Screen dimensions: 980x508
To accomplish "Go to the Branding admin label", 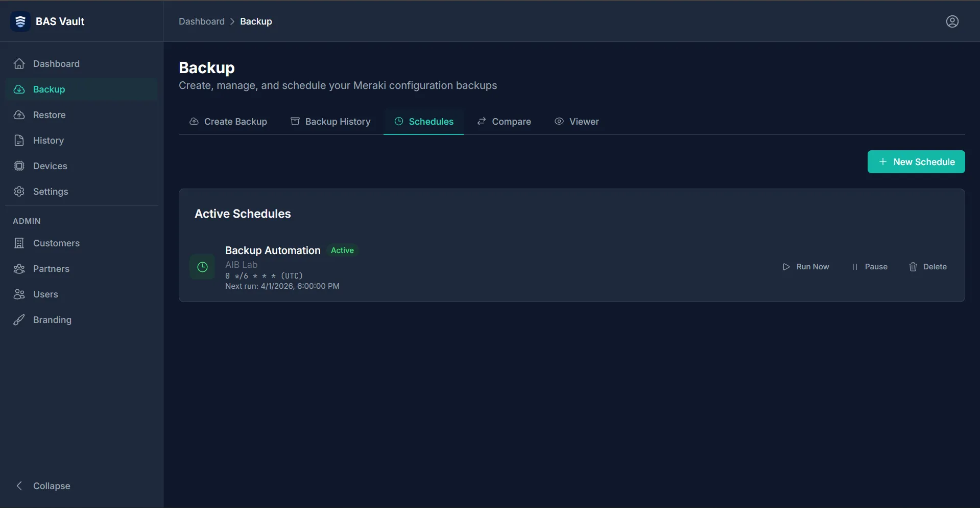I will coord(52,320).
